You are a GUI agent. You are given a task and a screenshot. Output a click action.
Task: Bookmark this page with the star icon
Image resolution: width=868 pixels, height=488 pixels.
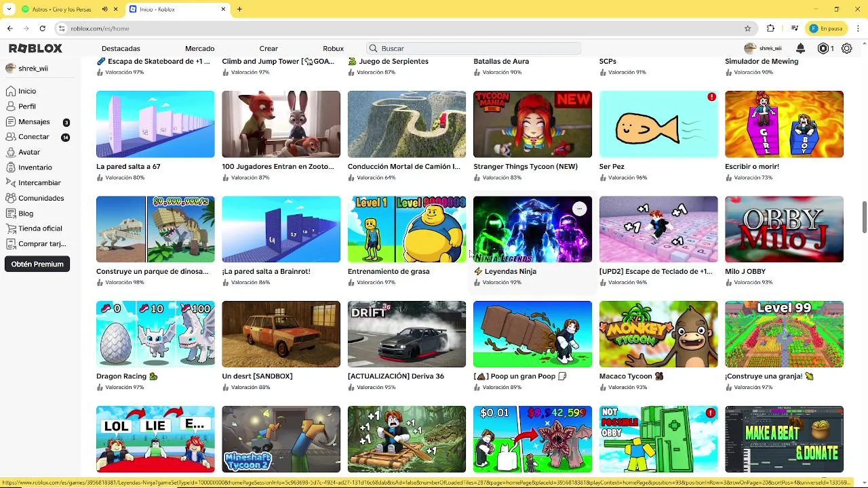748,28
